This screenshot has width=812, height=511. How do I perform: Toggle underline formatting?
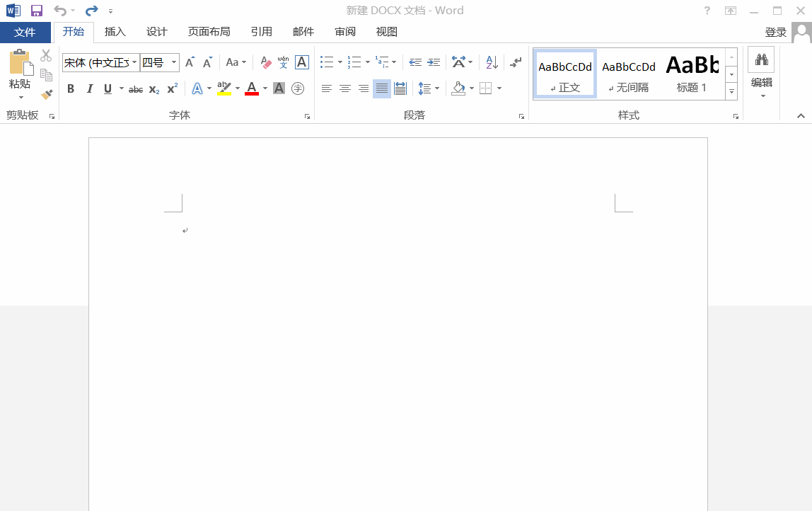point(108,88)
